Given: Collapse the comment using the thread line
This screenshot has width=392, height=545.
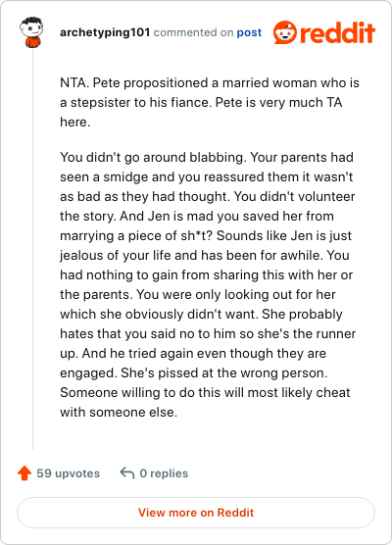Looking at the screenshot, I should click(32, 250).
